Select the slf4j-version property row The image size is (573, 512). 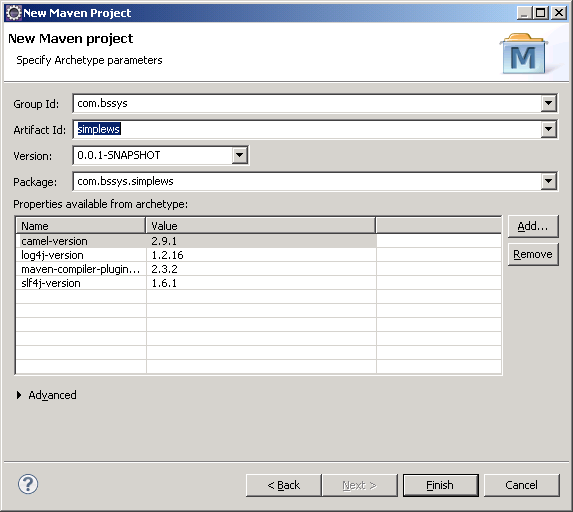(x=259, y=283)
